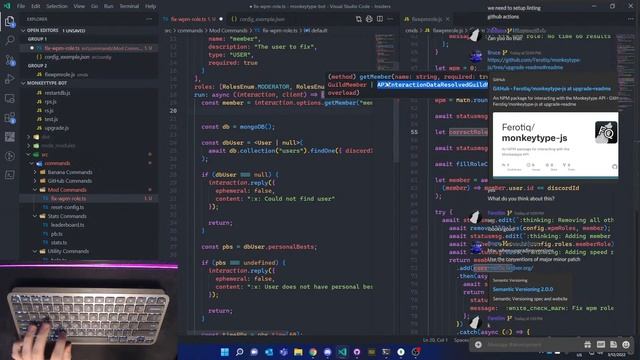Click the monkeytype-js repository preview image
The width and height of the screenshot is (640, 360).
(556, 145)
